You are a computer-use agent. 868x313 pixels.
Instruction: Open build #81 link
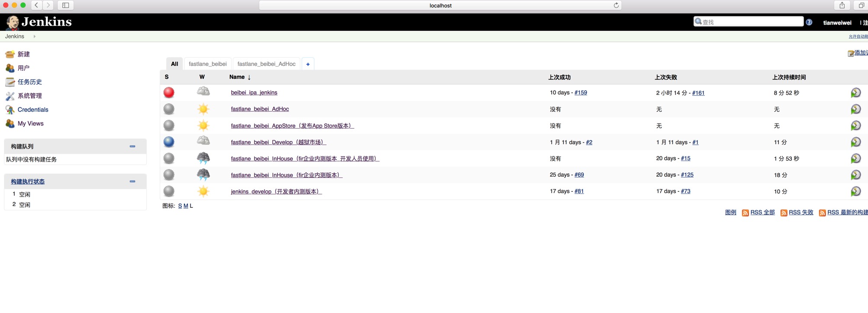coord(579,191)
